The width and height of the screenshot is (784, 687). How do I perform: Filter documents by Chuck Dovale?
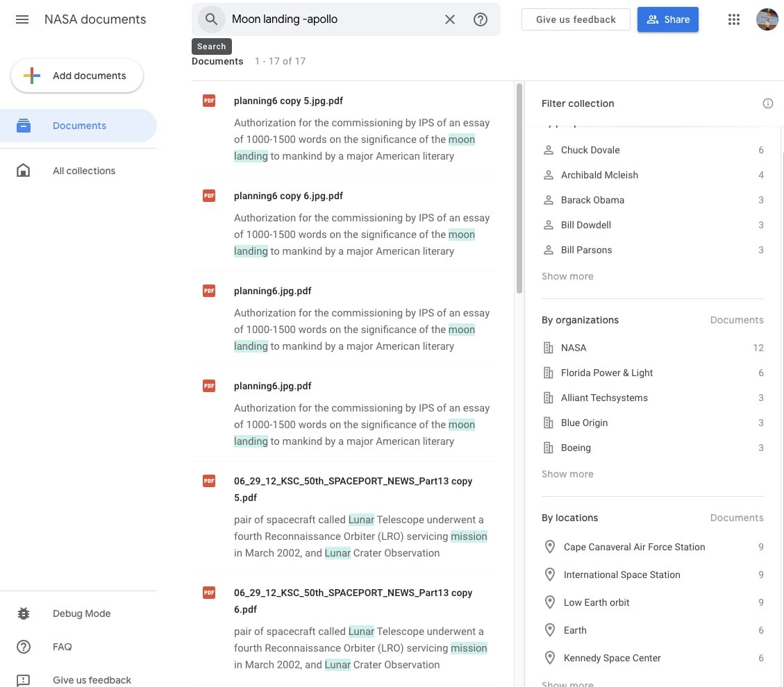(x=590, y=150)
